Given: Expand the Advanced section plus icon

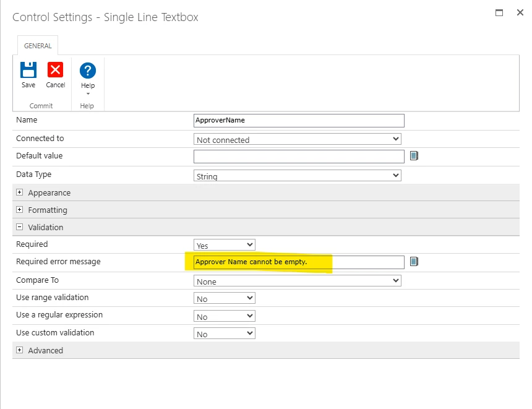Looking at the screenshot, I should (20, 350).
